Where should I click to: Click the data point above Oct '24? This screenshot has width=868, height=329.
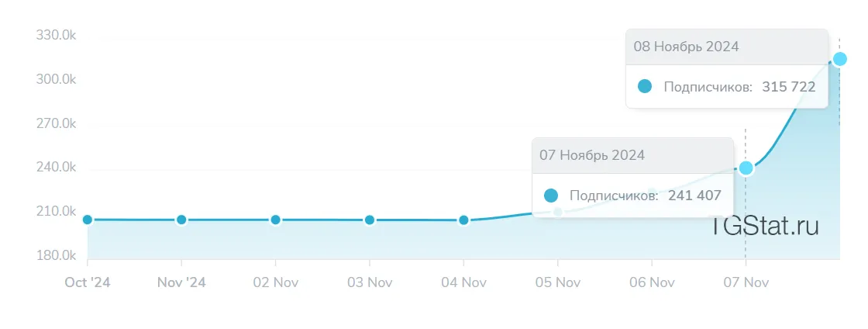(88, 220)
